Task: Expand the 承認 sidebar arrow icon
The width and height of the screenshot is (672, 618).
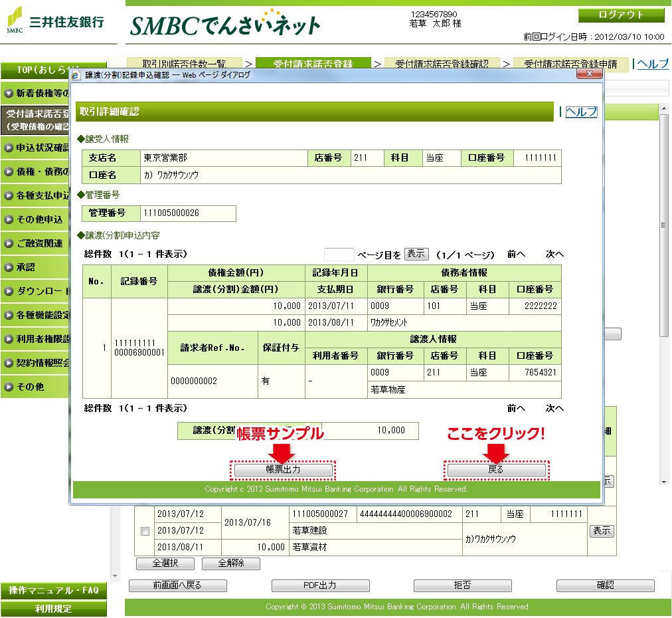Action: point(9,268)
